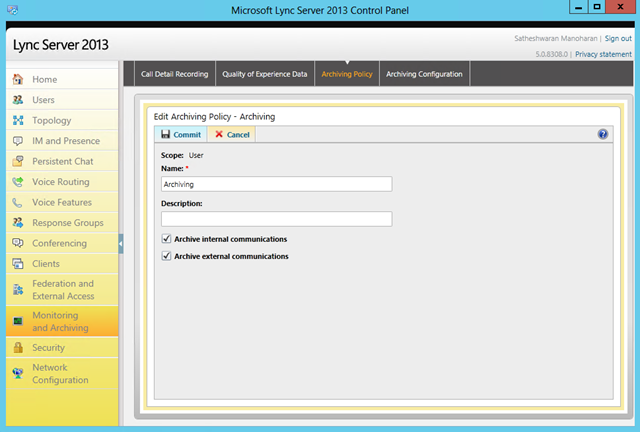Close the Lync Server Control Panel window

[620, 7]
